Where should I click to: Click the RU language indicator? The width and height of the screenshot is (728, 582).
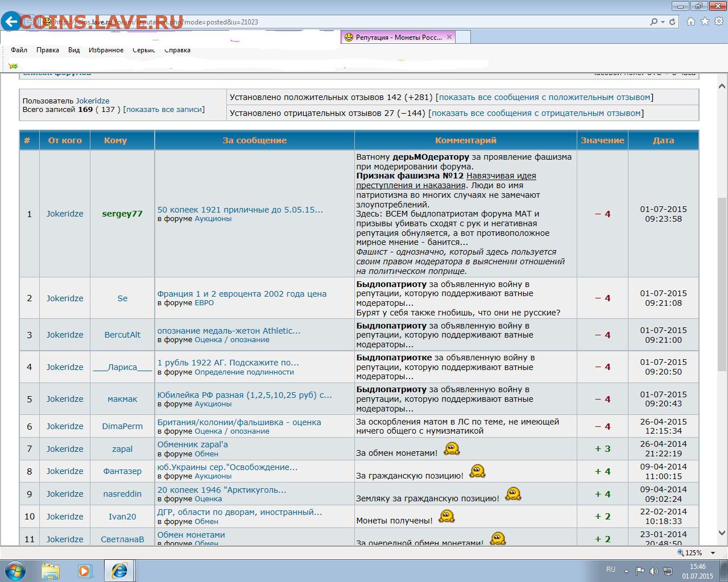point(611,569)
